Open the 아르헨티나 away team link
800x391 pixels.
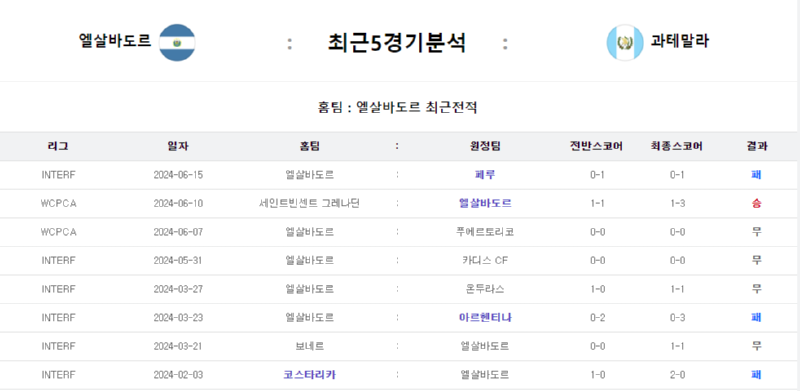pos(485,318)
